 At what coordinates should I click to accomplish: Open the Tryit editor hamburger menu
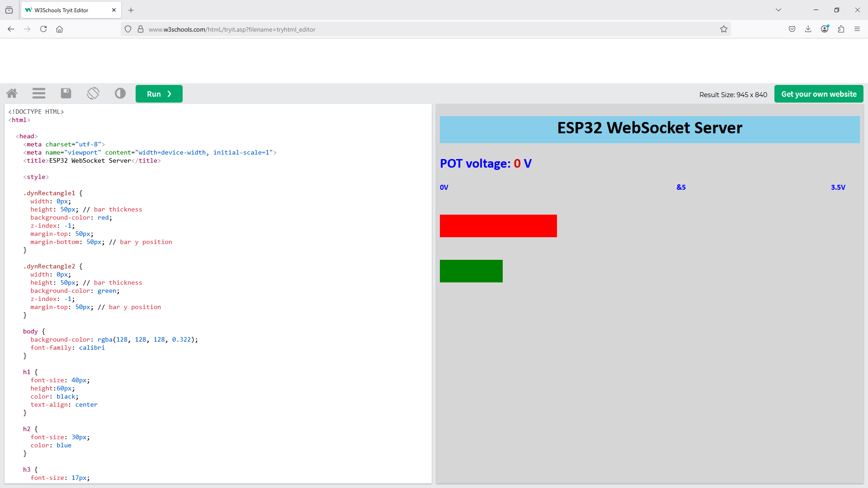click(38, 93)
